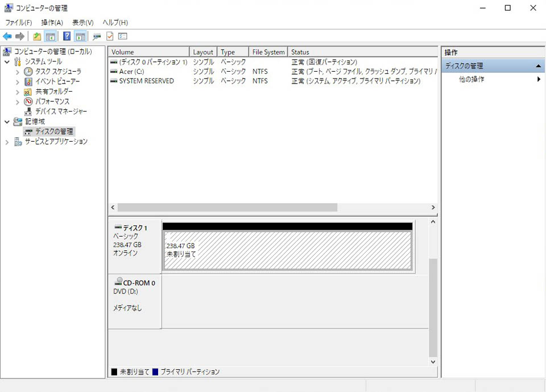
Task: Click the back navigation arrow icon
Action: point(7,36)
